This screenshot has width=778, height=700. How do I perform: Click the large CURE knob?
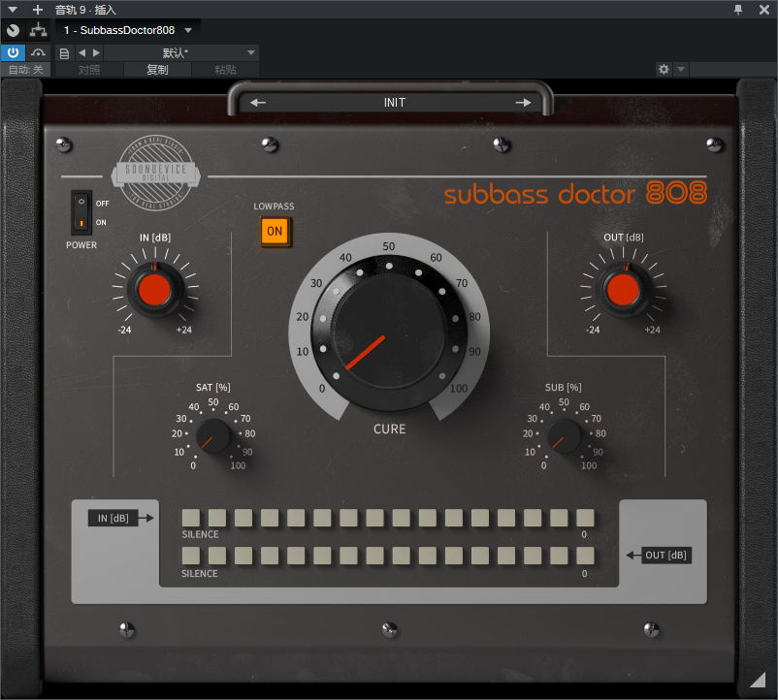389,329
